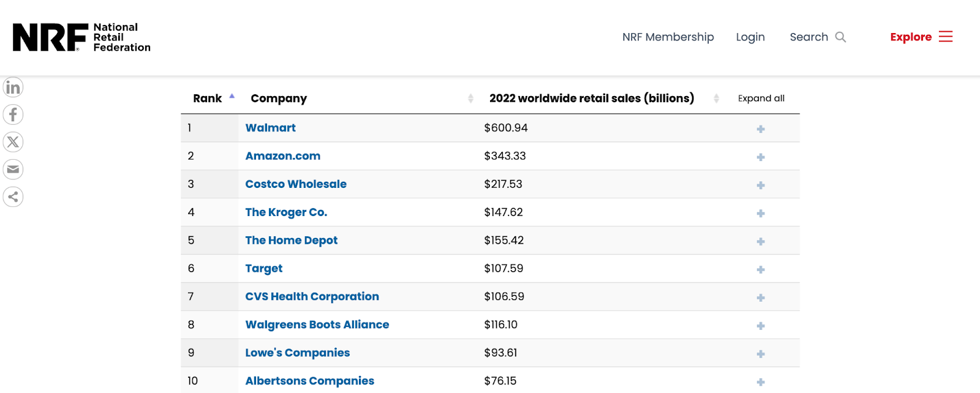Screen dimensions: 980x393
Task: Select the $155.42 sales value
Action: pyautogui.click(x=504, y=241)
